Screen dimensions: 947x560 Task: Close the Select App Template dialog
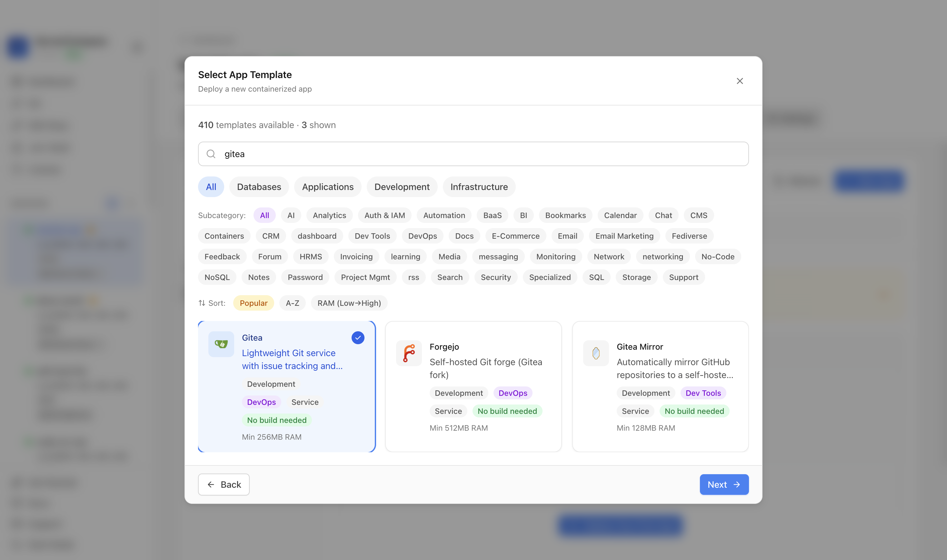point(740,81)
